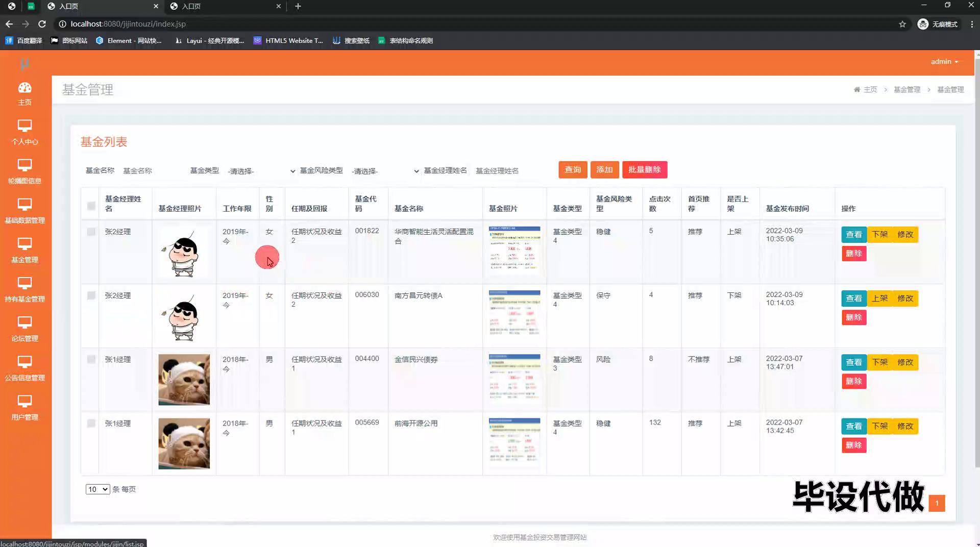This screenshot has height=547, width=980.
Task: Open 基础数据管理 in the sidebar
Action: [x=24, y=211]
